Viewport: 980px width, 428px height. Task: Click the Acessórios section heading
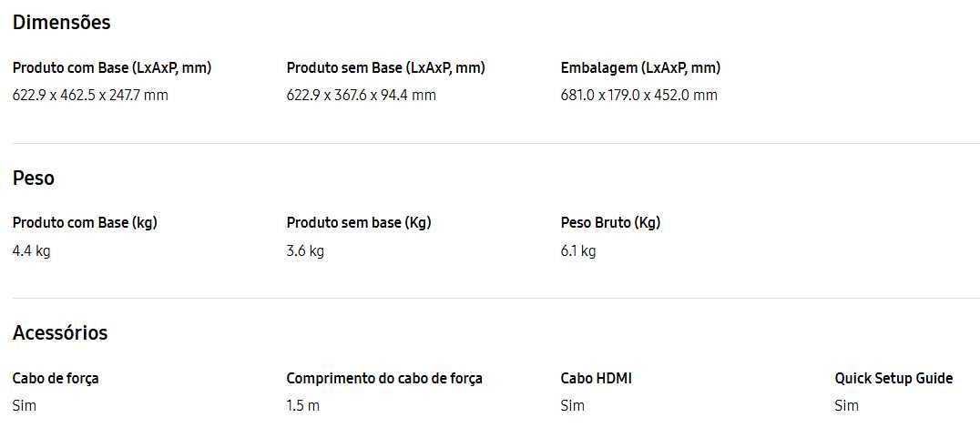tap(60, 332)
